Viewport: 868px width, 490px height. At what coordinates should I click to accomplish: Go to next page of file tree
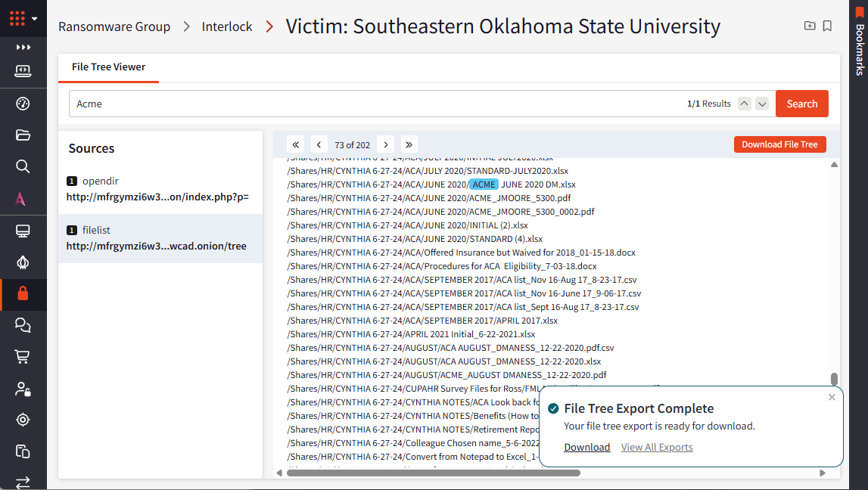coord(386,145)
